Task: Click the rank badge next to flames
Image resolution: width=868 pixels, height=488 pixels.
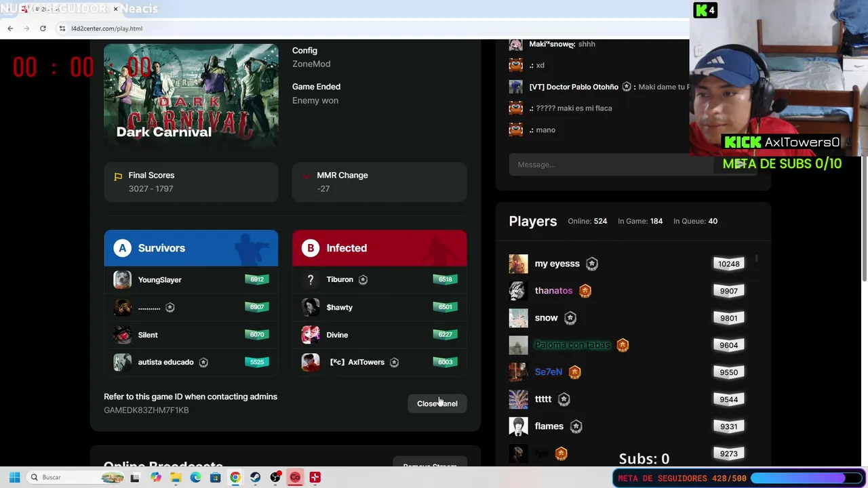Action: coord(576,426)
